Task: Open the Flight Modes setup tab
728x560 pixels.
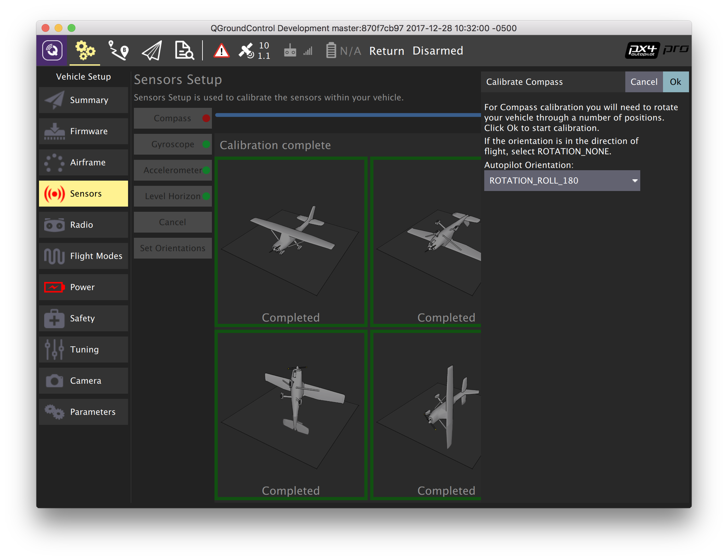Action: pyautogui.click(x=83, y=256)
